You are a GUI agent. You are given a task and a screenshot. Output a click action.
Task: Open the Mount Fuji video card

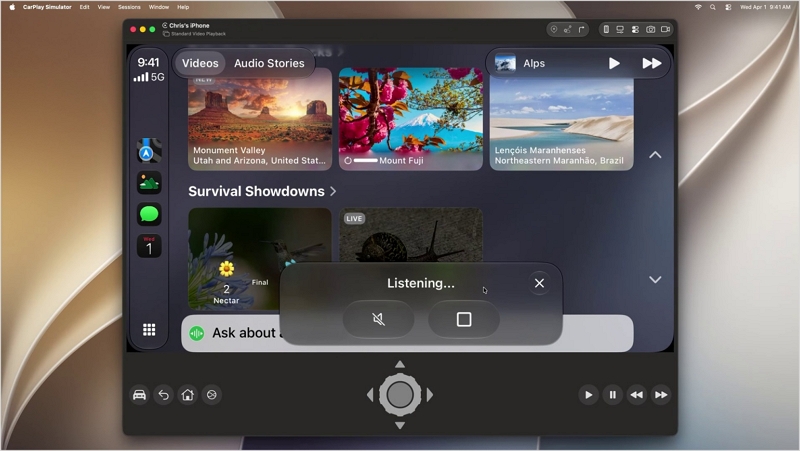[411, 119]
